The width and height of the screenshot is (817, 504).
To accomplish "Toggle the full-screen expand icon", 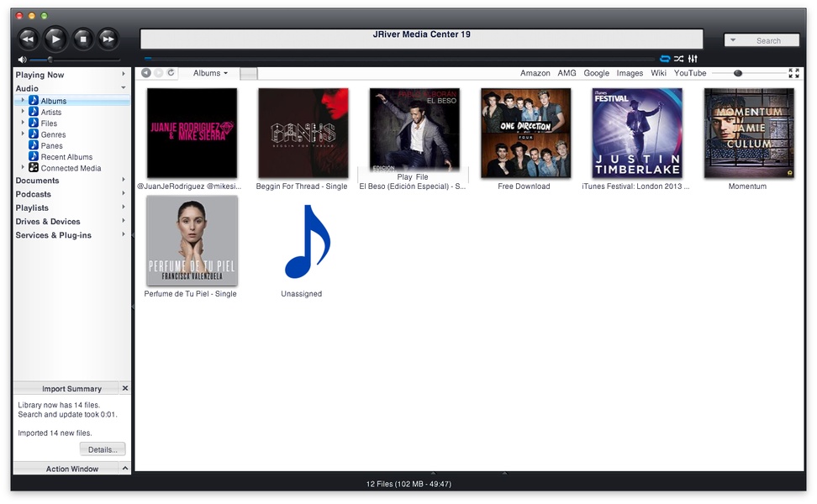I will [x=793, y=73].
